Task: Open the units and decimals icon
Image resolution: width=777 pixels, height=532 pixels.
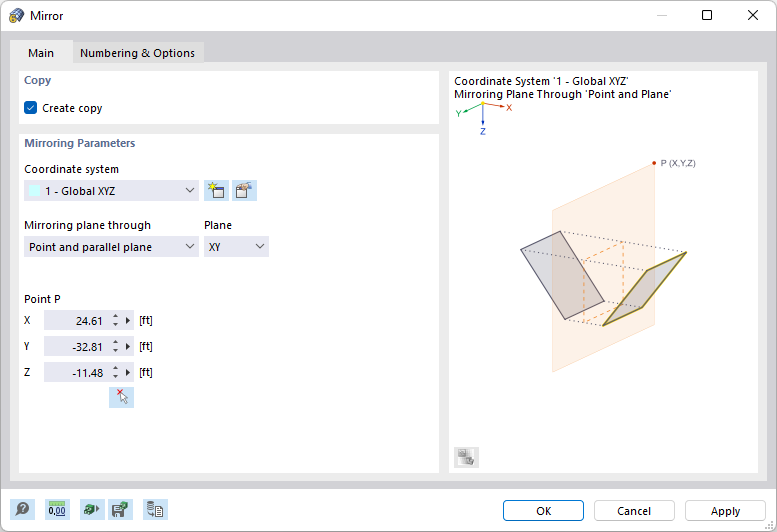Action: (57, 509)
